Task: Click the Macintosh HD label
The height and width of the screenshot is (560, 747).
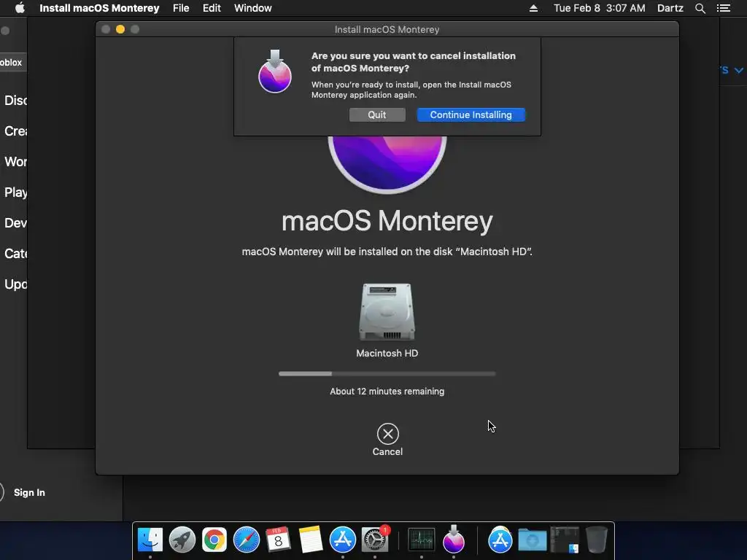Action: click(x=387, y=353)
